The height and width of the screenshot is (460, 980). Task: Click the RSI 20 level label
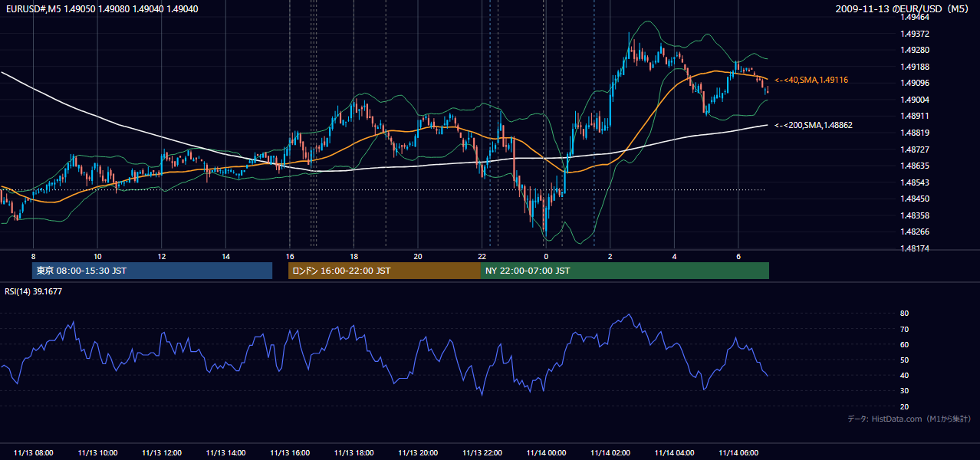(904, 407)
